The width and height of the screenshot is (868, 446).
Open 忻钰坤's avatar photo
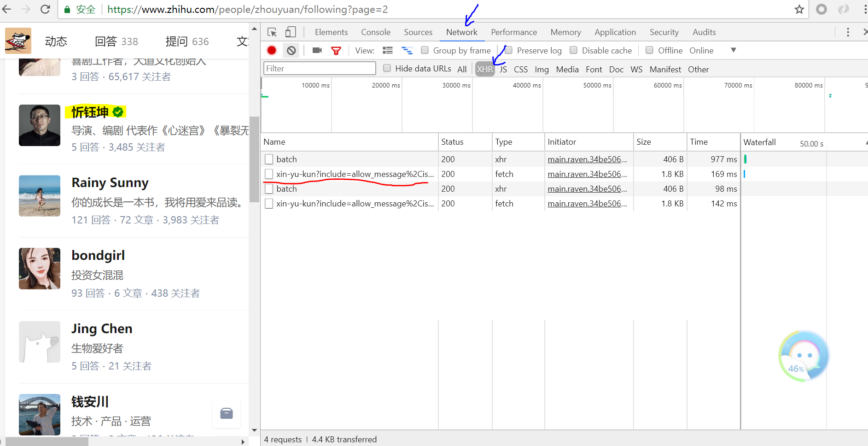[40, 125]
